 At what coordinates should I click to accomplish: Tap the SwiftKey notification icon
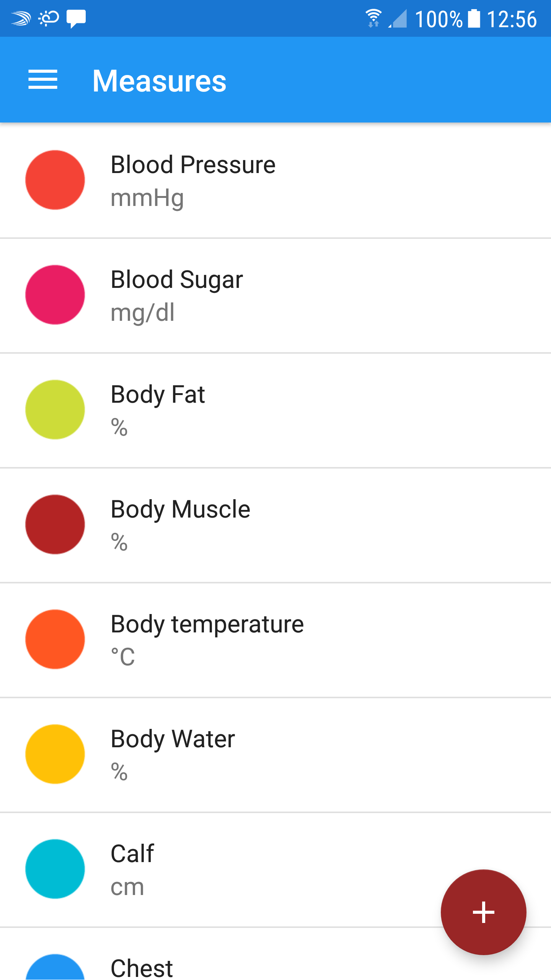21,18
